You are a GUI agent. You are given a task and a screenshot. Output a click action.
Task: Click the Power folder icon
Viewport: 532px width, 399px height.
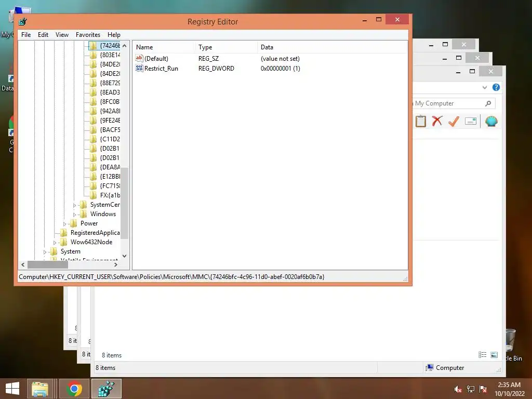click(73, 223)
